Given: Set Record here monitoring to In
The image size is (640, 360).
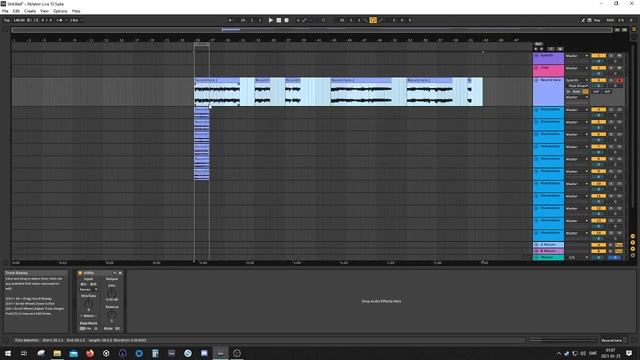Looking at the screenshot, I should (568, 92).
